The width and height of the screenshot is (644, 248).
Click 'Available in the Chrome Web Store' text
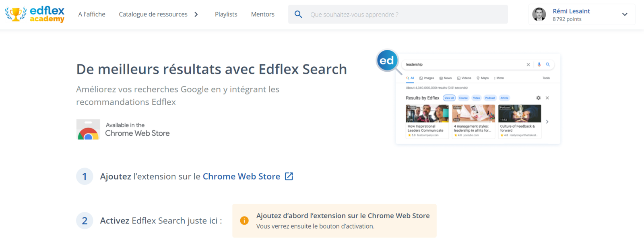137,130
